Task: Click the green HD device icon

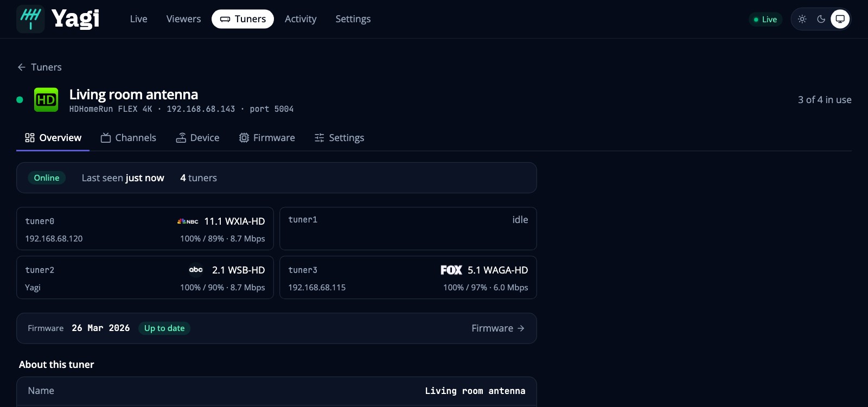Action: (46, 100)
